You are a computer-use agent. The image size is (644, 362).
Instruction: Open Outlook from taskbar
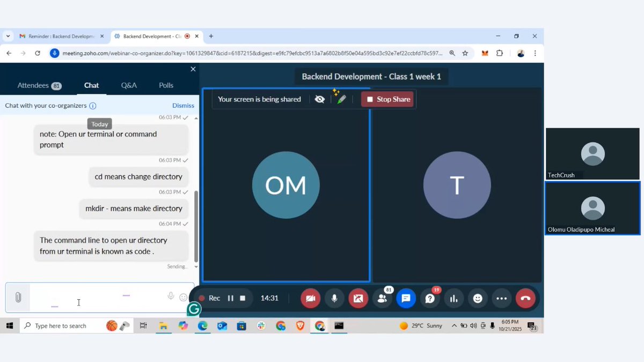(222, 326)
